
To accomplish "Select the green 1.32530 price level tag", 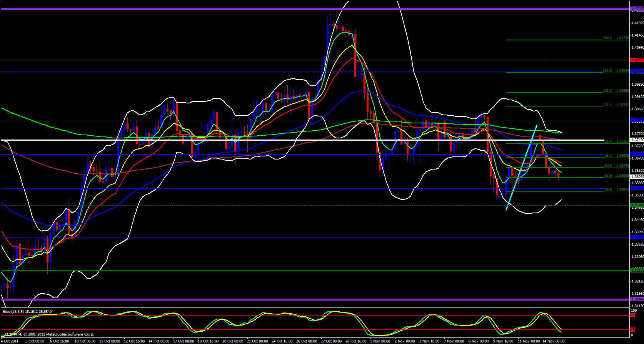I will pos(637,270).
